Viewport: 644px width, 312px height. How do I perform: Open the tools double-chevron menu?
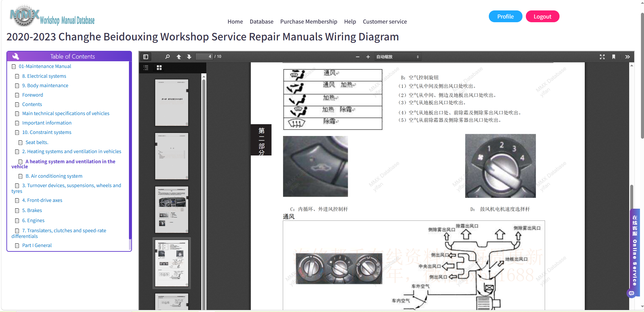point(628,57)
